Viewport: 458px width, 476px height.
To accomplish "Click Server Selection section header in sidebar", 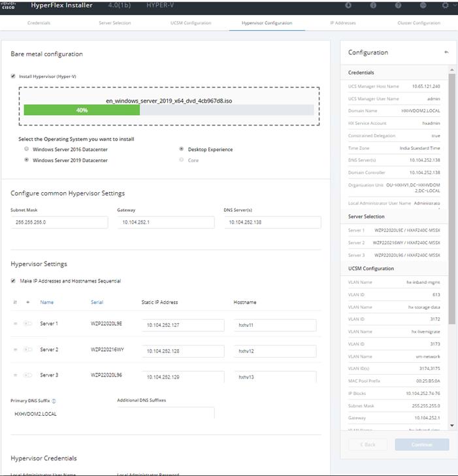I will pos(394,216).
